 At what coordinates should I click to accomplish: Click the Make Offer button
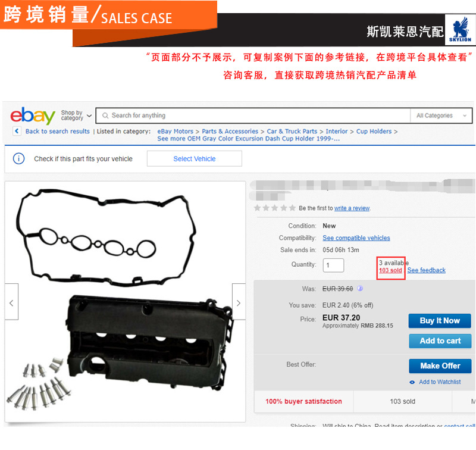click(x=440, y=366)
